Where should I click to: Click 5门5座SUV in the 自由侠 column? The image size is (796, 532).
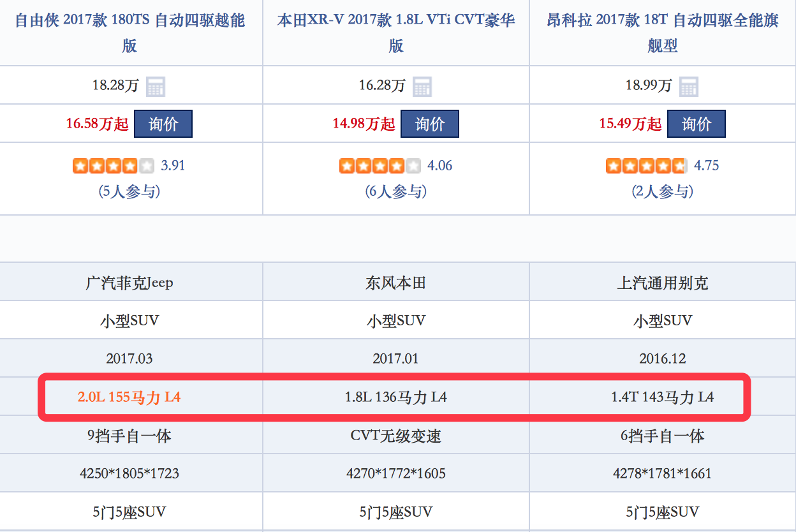coord(129,512)
